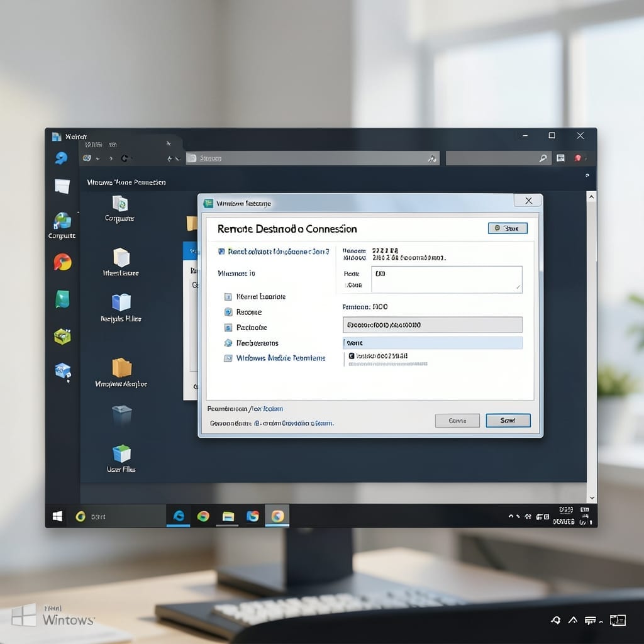This screenshot has width=644, height=644.
Task: Click inside the browser address bar
Action: 313,158
